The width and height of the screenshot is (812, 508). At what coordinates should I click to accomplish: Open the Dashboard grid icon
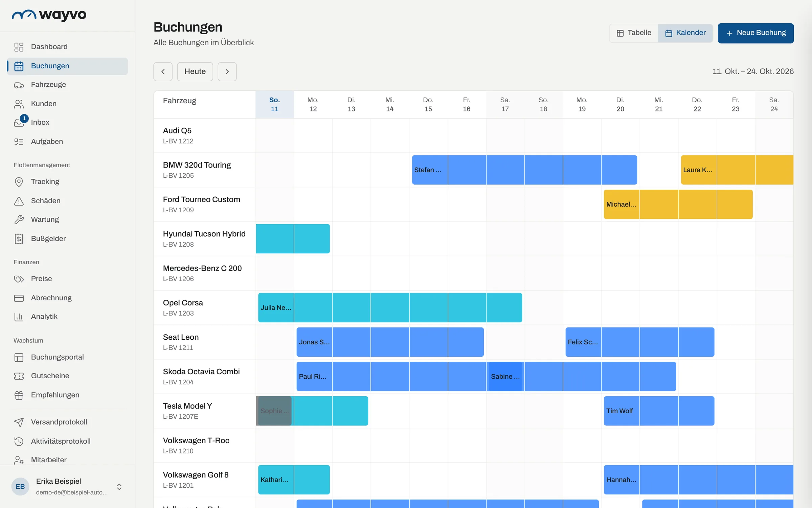tap(19, 47)
